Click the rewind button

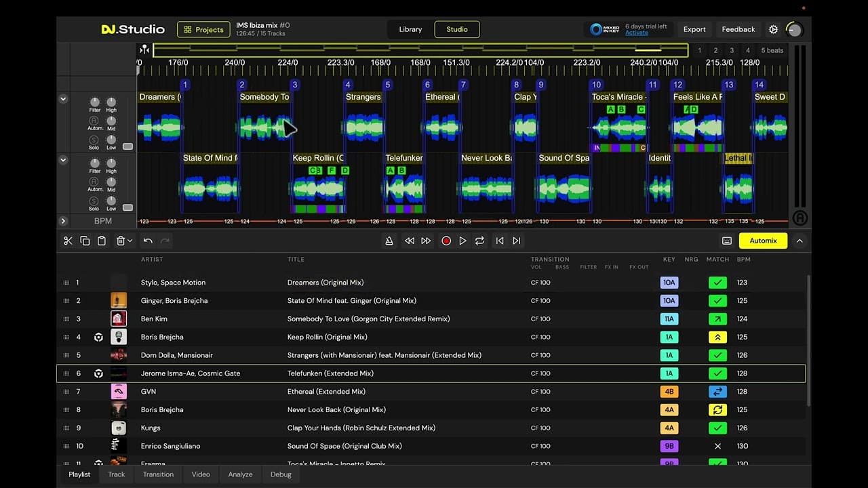click(x=410, y=241)
